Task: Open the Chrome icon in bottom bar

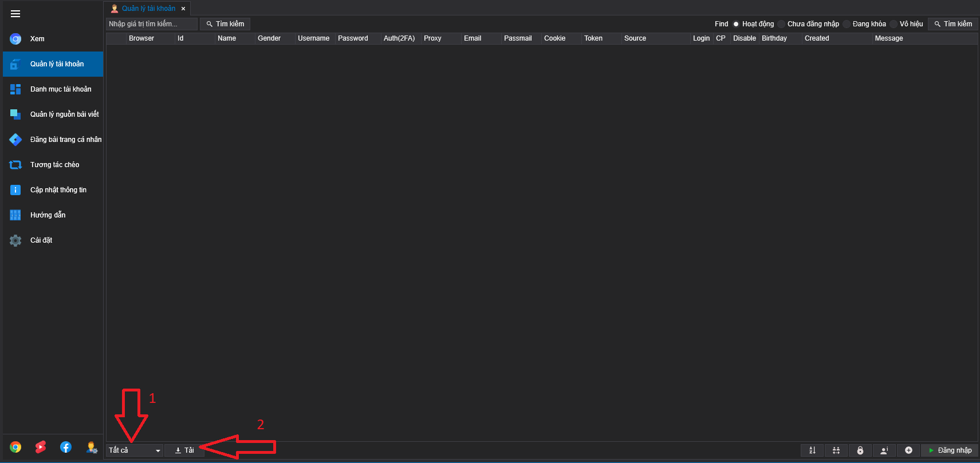Action: 15,447
